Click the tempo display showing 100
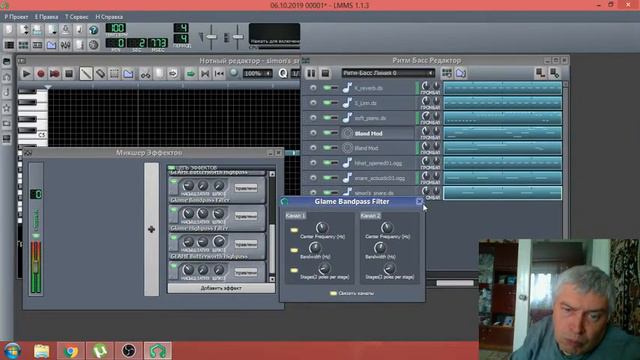 point(116,28)
